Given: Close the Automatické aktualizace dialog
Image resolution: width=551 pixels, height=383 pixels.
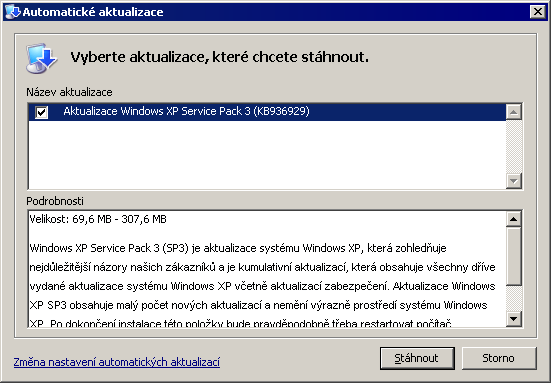Looking at the screenshot, I should [x=538, y=12].
